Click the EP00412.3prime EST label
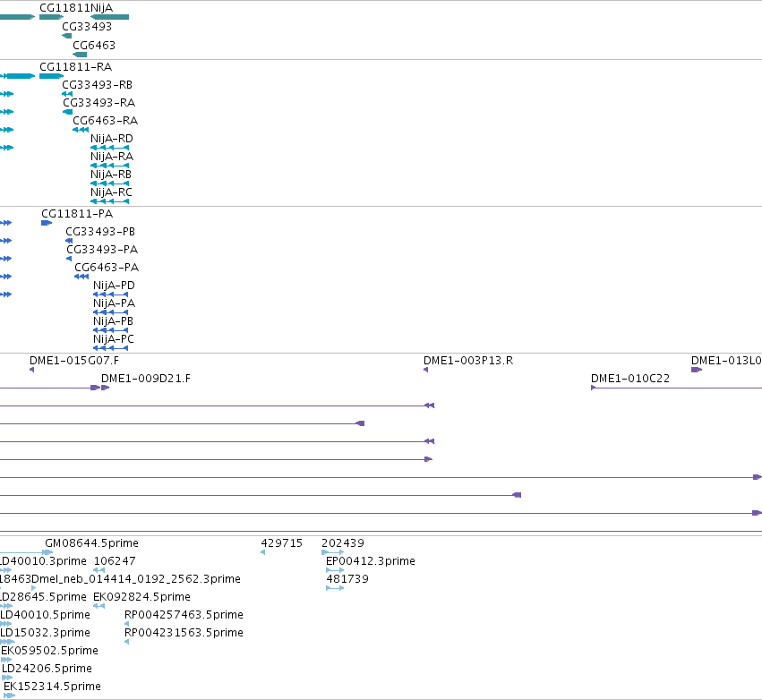This screenshot has width=762, height=700. click(371, 561)
